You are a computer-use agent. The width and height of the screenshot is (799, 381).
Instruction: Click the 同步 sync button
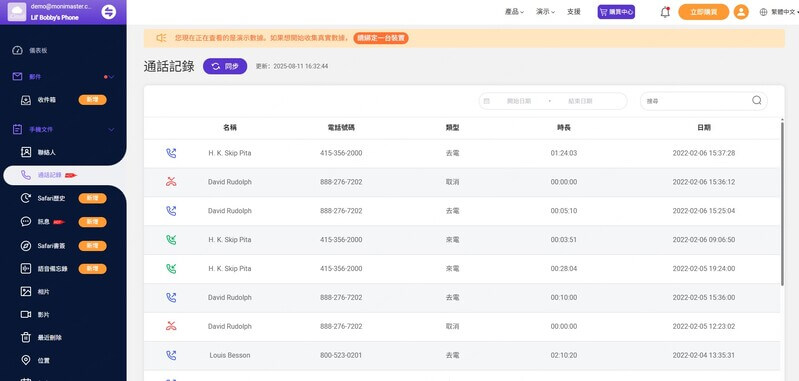pos(225,66)
